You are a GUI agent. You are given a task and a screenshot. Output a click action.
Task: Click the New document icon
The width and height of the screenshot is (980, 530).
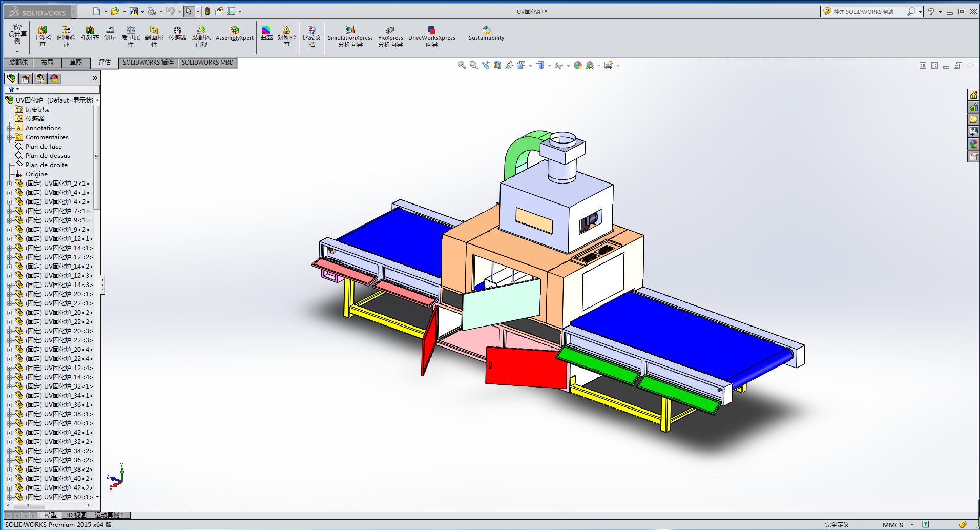(x=96, y=11)
